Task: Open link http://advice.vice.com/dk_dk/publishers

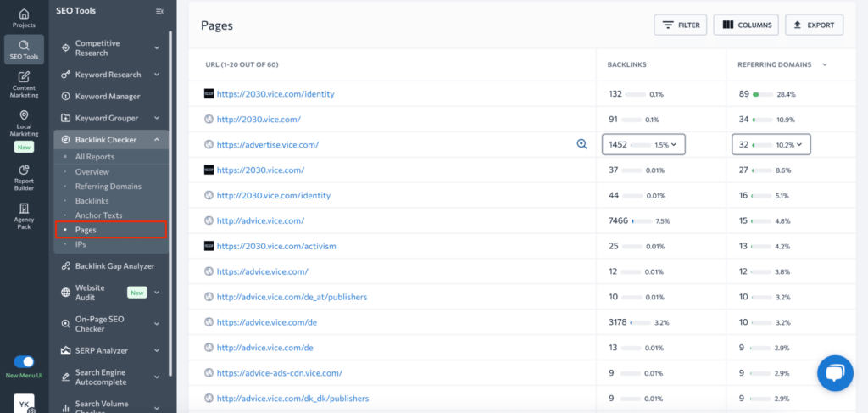Action: [x=292, y=398]
